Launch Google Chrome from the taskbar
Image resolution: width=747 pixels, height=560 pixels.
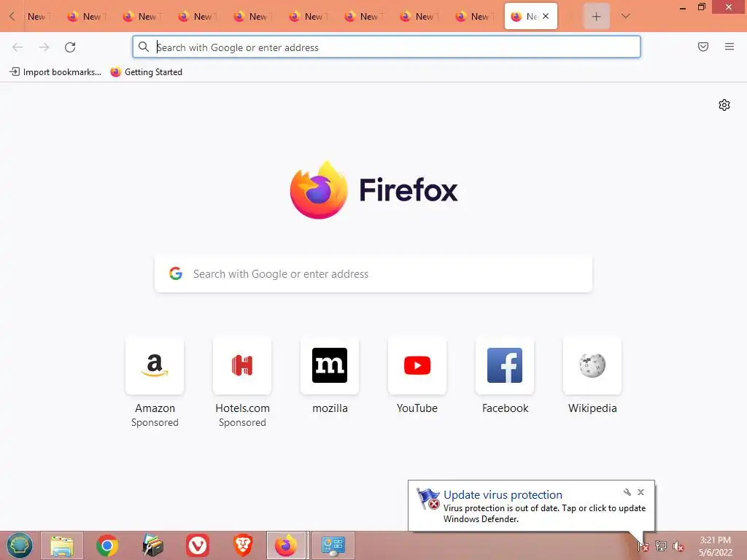107,545
